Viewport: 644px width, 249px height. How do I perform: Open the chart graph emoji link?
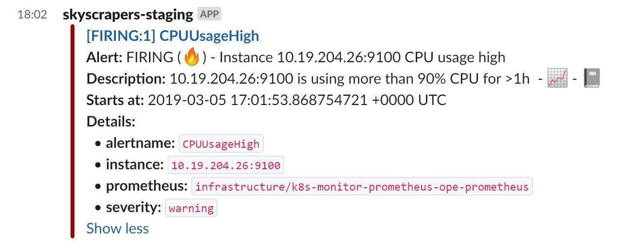tap(557, 79)
